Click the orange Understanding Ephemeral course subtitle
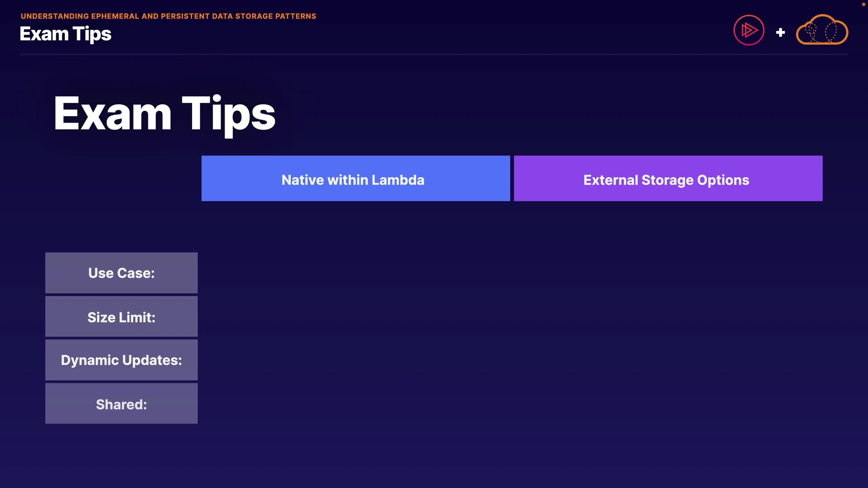This screenshot has height=488, width=868. pos(168,16)
